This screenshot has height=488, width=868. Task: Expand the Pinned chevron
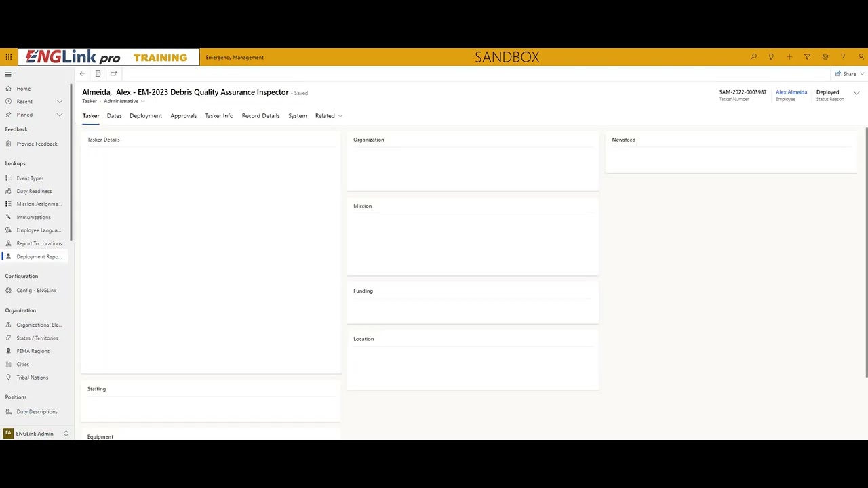pos(60,115)
